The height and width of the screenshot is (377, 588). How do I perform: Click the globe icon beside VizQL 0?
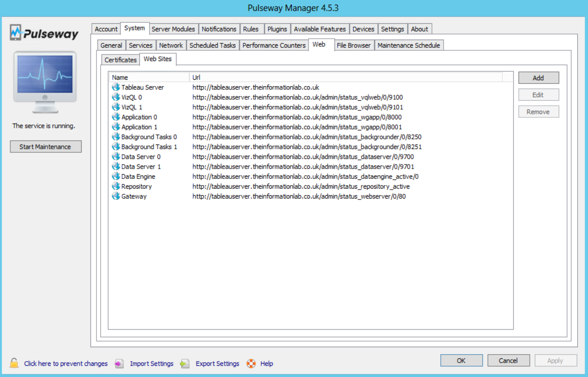[x=116, y=97]
